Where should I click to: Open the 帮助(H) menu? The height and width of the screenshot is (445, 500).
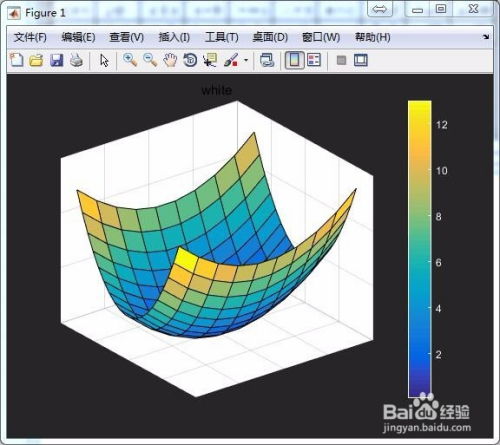[373, 37]
